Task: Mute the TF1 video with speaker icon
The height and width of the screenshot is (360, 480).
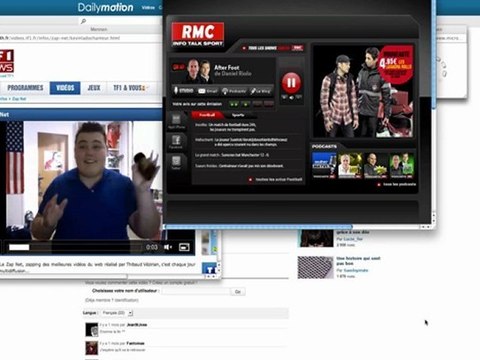Action: [x=168, y=247]
